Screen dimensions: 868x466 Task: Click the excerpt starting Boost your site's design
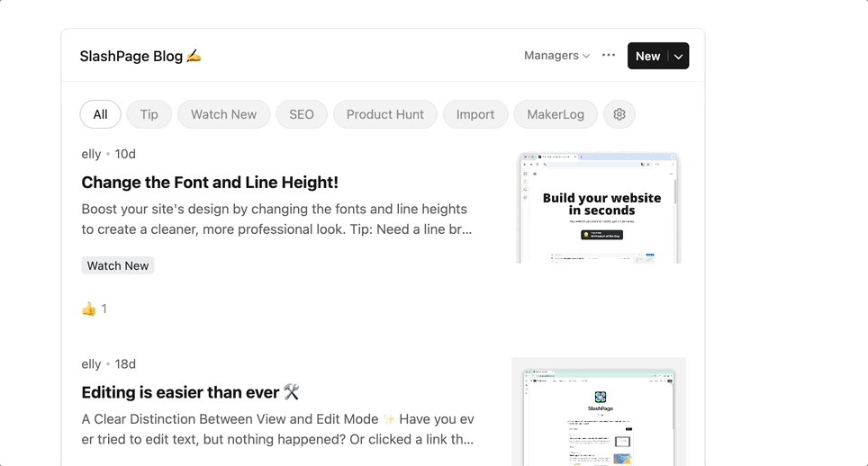pyautogui.click(x=276, y=219)
